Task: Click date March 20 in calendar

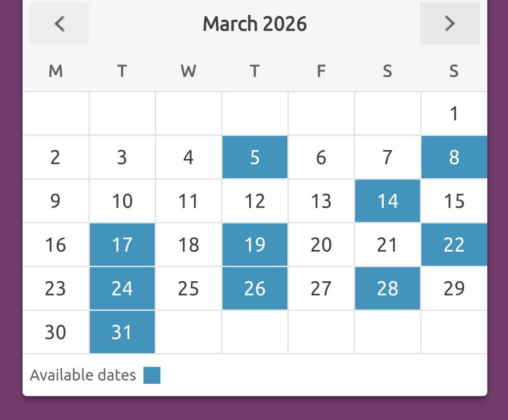Action: point(321,245)
